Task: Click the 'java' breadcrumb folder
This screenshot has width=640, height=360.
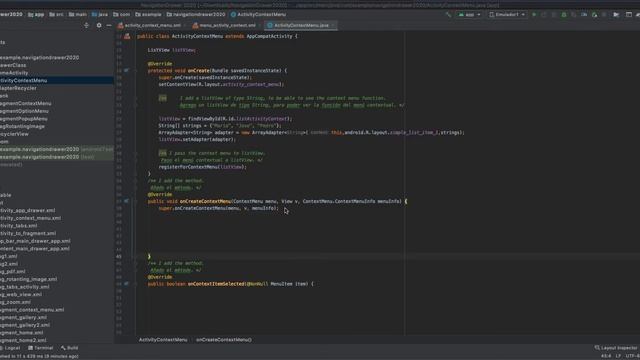Action: (x=100, y=14)
